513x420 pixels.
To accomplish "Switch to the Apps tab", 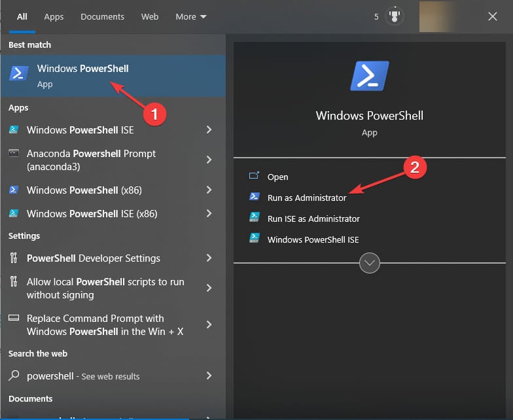I will [x=54, y=17].
